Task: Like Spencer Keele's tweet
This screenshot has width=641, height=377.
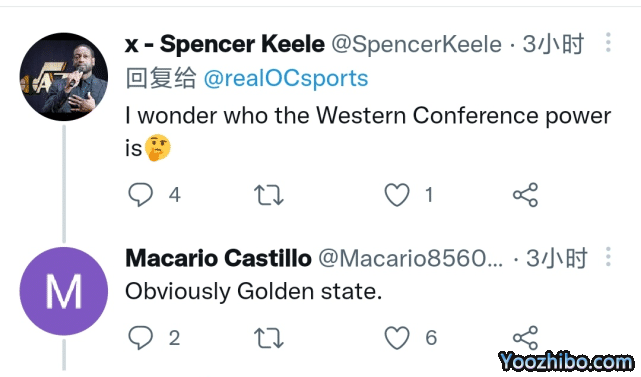Action: click(397, 195)
